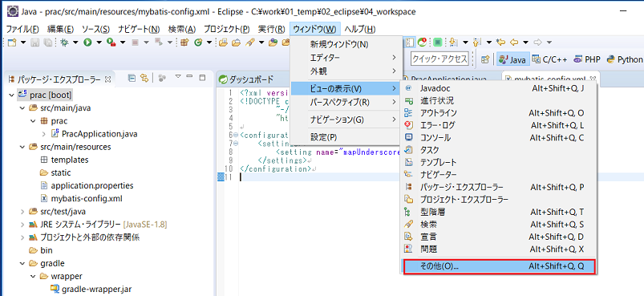Image resolution: width=644 pixels, height=296 pixels.
Task: Expand PracApplication.java tree node
Action: (x=43, y=134)
